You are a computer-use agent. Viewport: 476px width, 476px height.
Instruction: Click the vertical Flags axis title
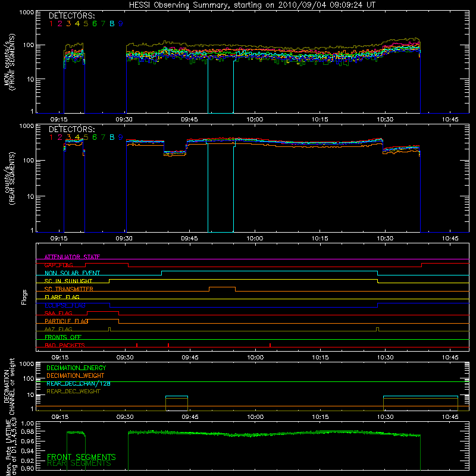pyautogui.click(x=24, y=297)
